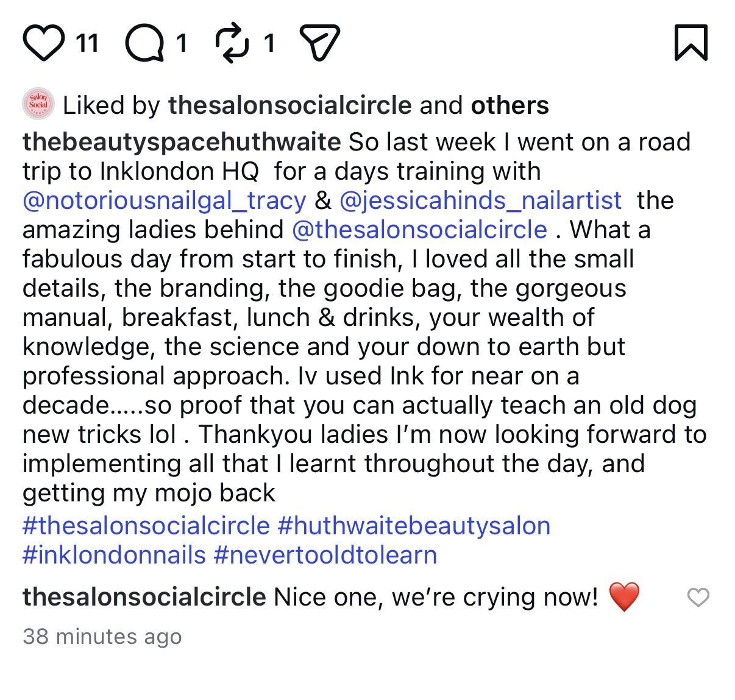The width and height of the screenshot is (735, 700).
Task: Tap the comment count next to the speech bubble
Action: 180,43
